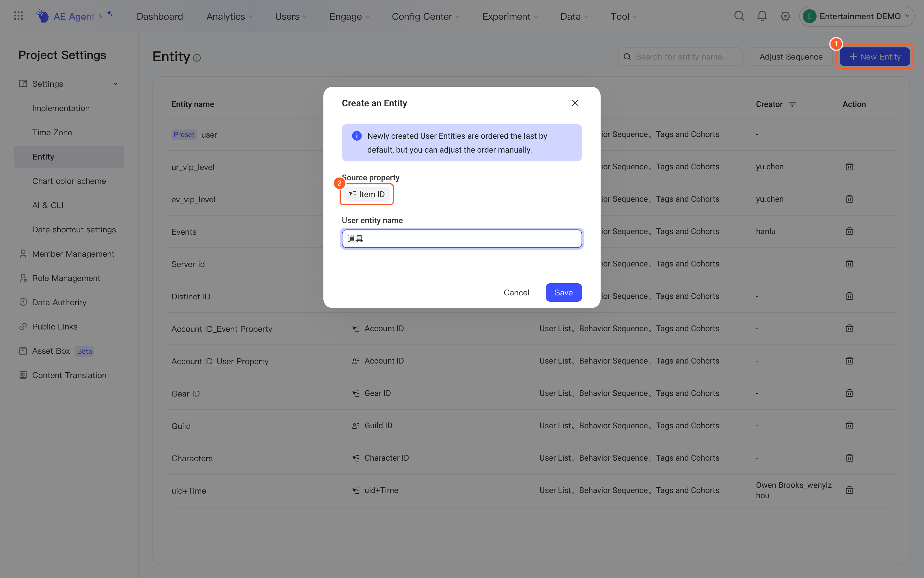This screenshot has height=578, width=924.
Task: Go to the Dashboard tab
Action: pos(160,16)
